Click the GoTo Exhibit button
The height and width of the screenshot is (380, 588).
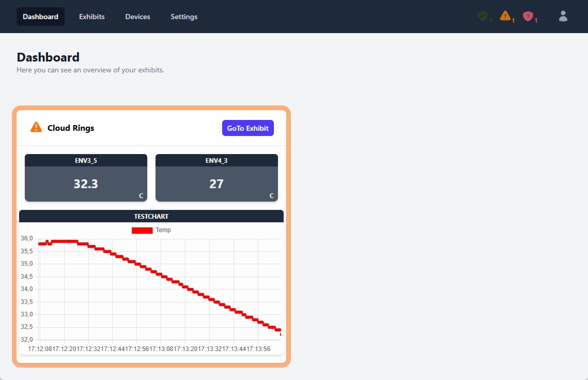click(248, 128)
